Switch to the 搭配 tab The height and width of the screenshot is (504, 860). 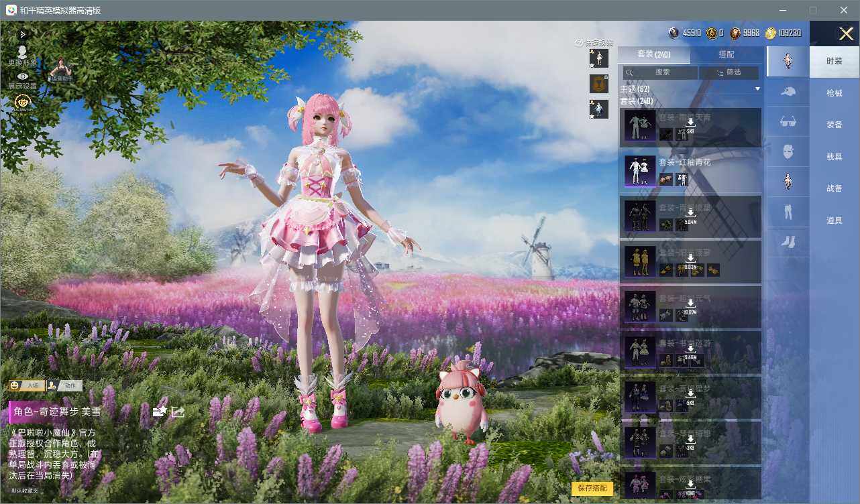(x=727, y=54)
